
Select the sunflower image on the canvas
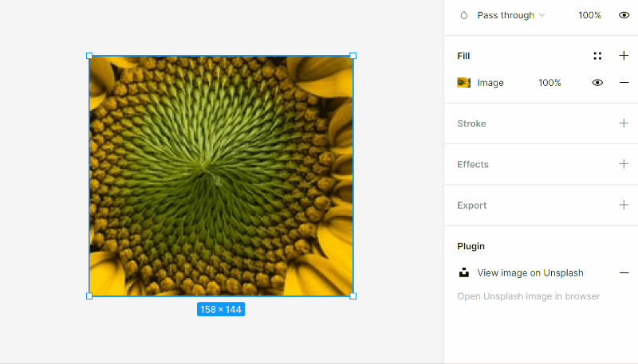tap(221, 176)
